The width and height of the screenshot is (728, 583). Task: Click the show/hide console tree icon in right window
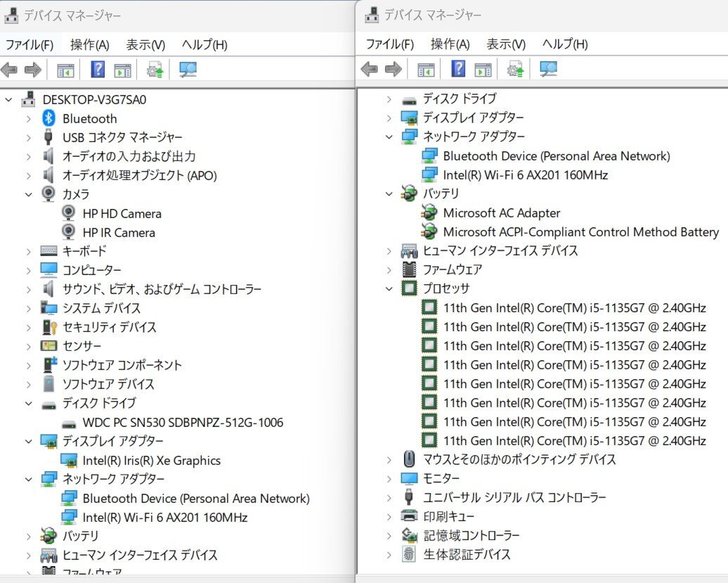pyautogui.click(x=426, y=69)
